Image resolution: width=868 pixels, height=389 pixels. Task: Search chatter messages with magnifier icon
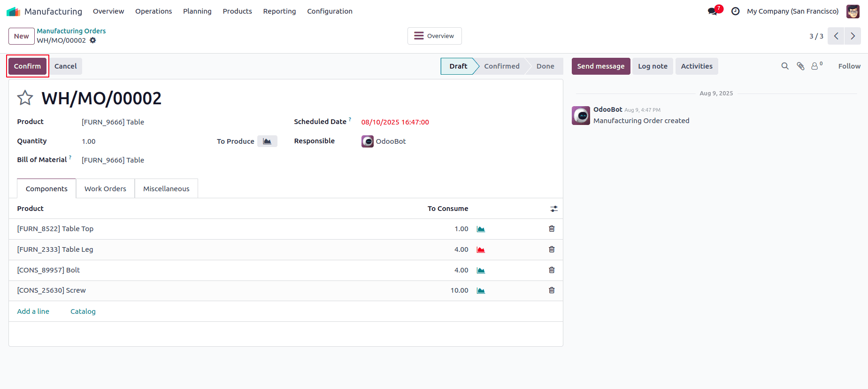[785, 66]
